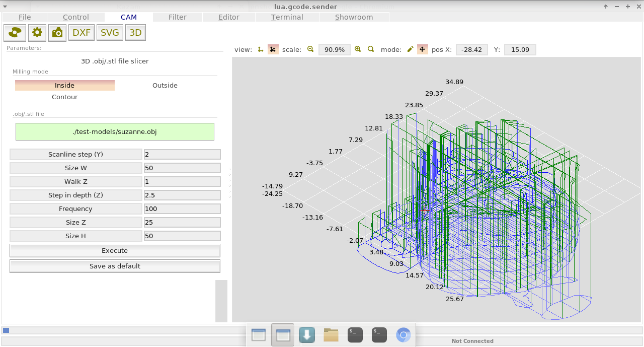Open the Showroom tab
The width and height of the screenshot is (644, 347).
(354, 17)
